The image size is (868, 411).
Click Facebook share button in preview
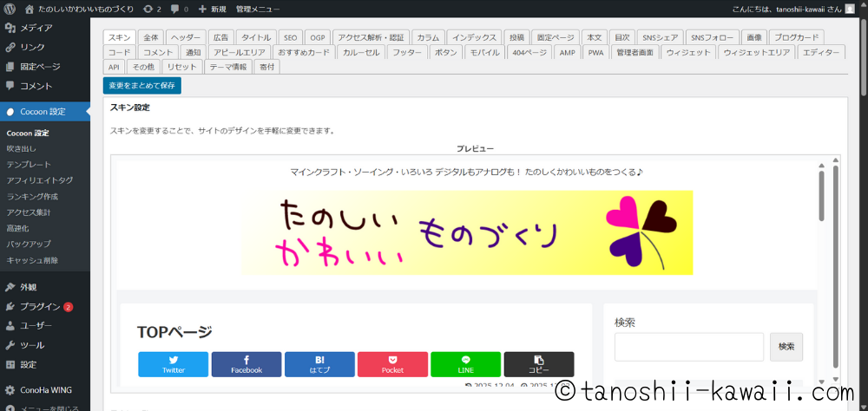click(x=247, y=364)
